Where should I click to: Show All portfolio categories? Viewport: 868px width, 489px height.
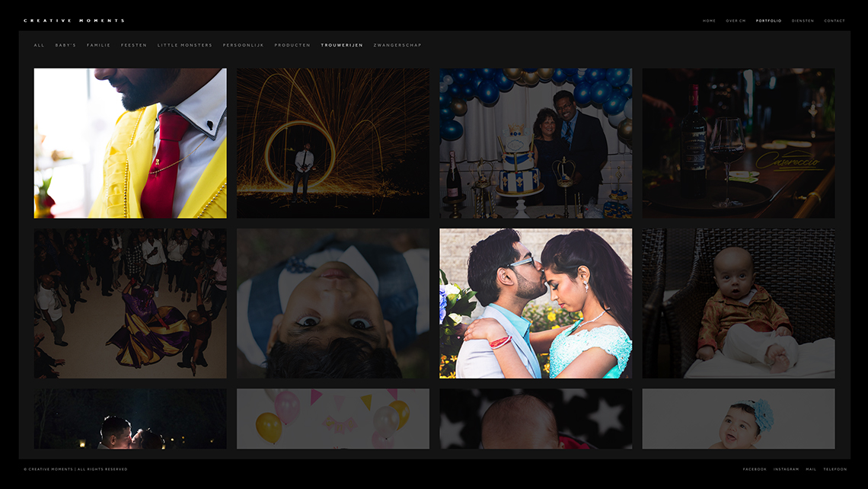(39, 45)
